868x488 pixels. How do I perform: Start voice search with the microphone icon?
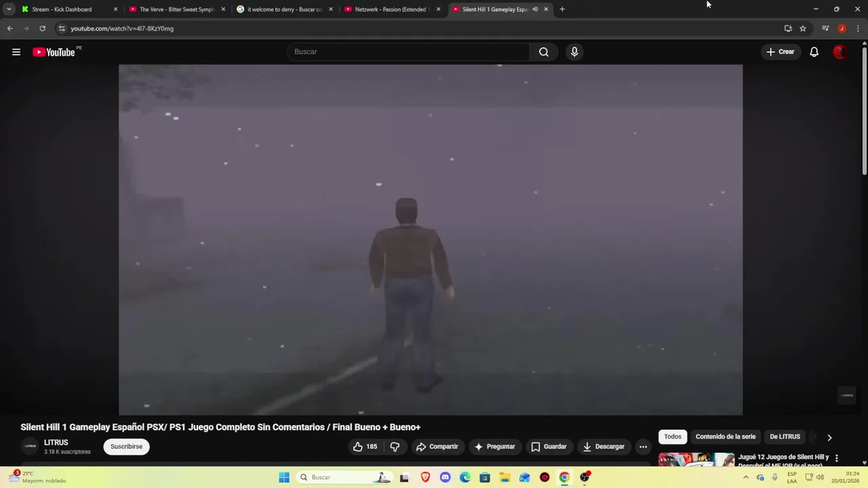574,52
